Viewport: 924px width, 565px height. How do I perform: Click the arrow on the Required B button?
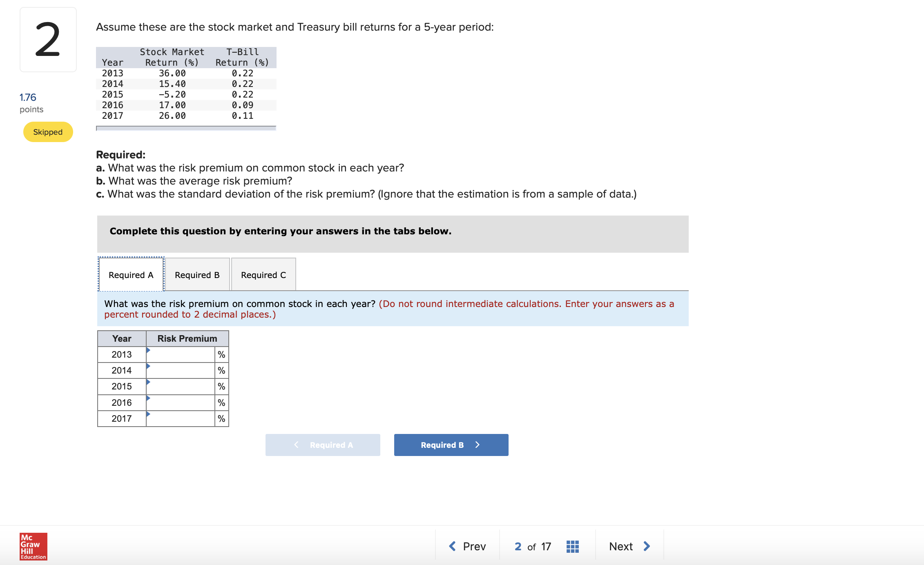[477, 445]
